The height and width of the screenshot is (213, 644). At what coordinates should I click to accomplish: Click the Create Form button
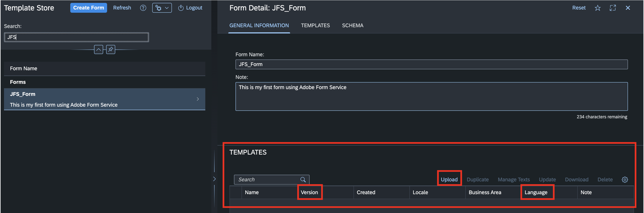tap(88, 8)
